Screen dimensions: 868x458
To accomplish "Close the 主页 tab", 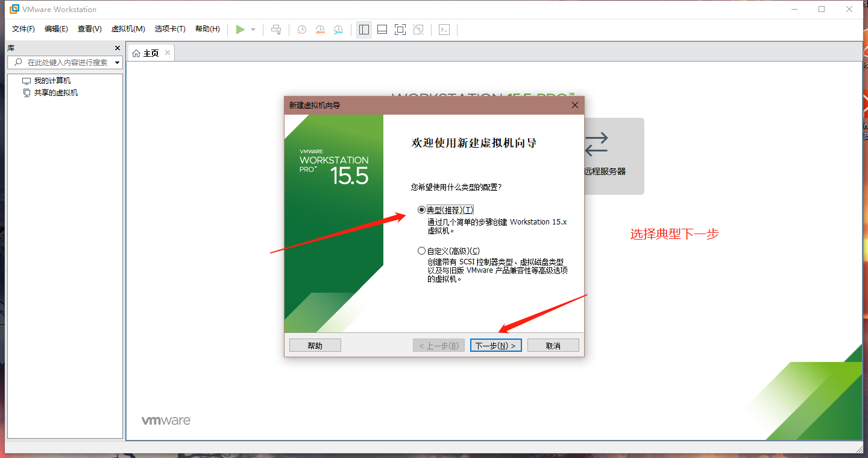I will pyautogui.click(x=168, y=52).
